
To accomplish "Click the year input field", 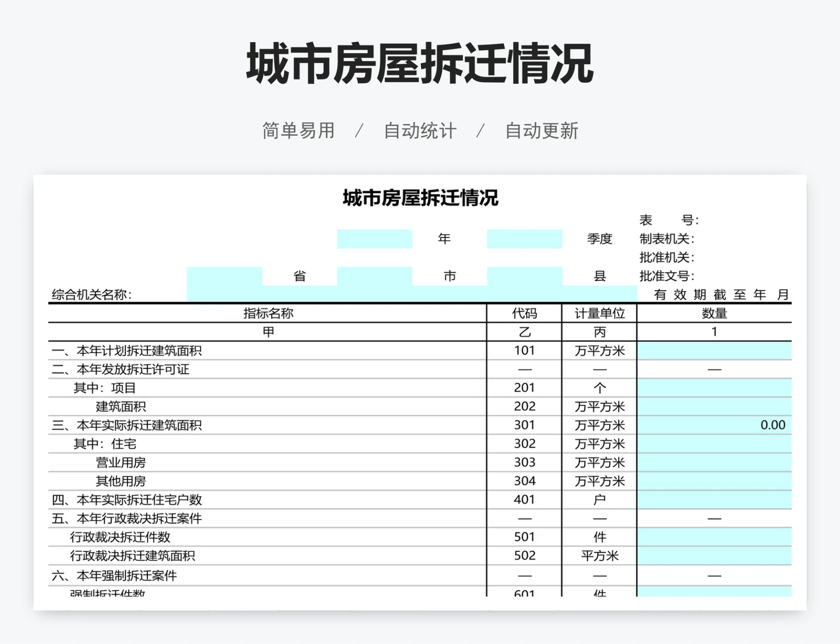I will click(x=374, y=239).
